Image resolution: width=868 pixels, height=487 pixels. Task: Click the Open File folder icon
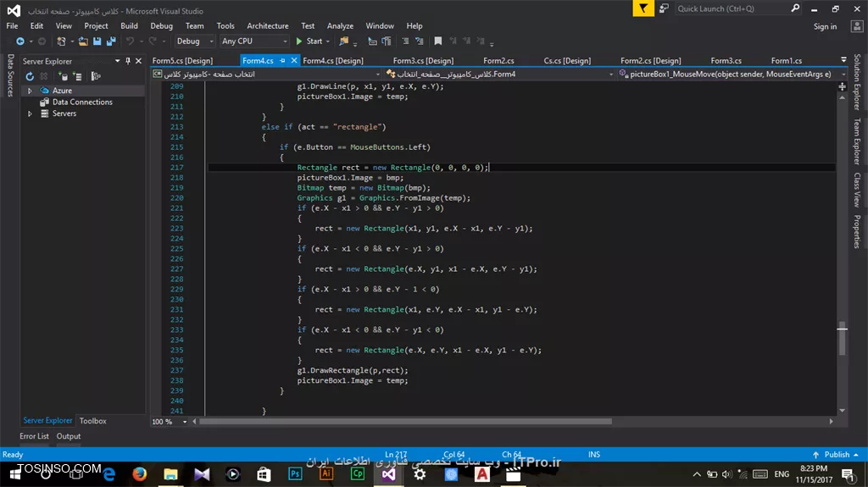point(83,41)
